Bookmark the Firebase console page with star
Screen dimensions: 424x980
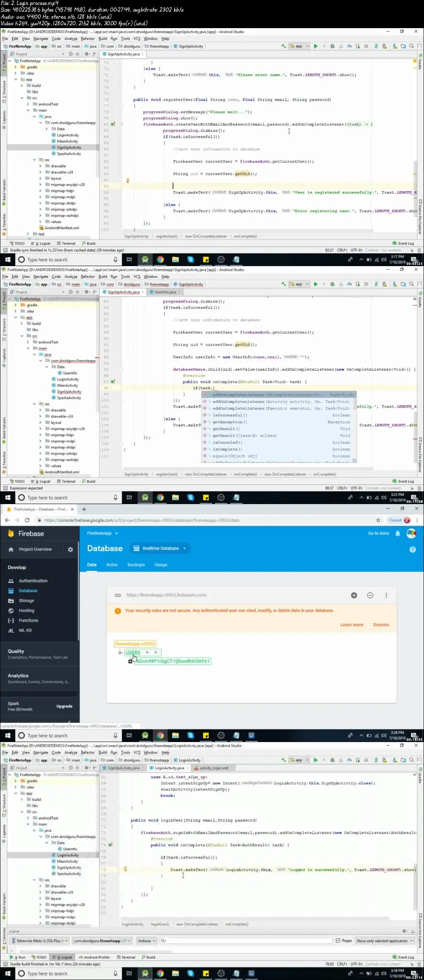(378, 520)
